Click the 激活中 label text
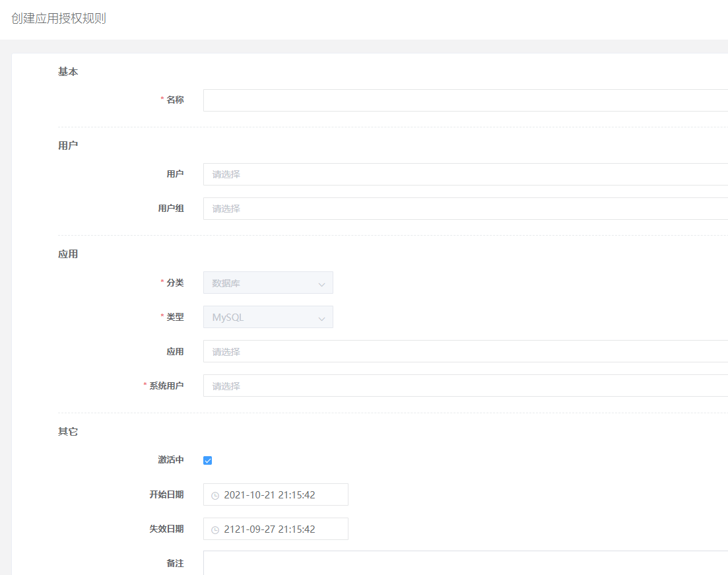728x575 pixels. pyautogui.click(x=171, y=459)
